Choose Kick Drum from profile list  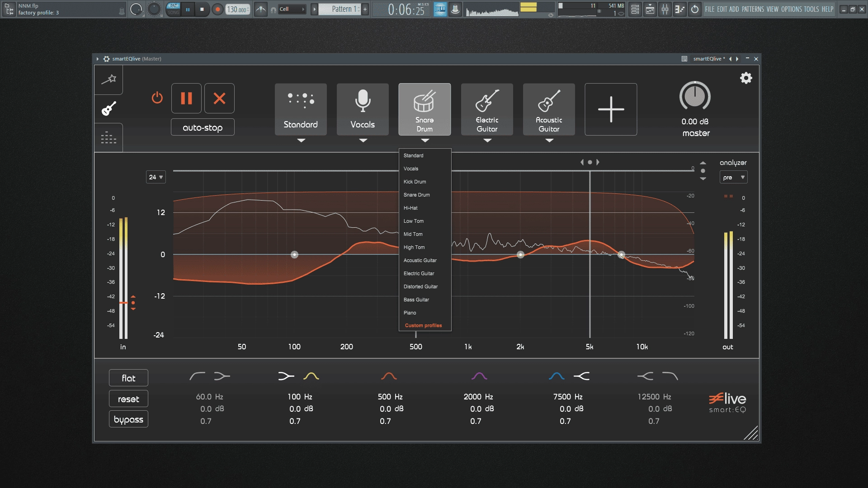click(425, 182)
